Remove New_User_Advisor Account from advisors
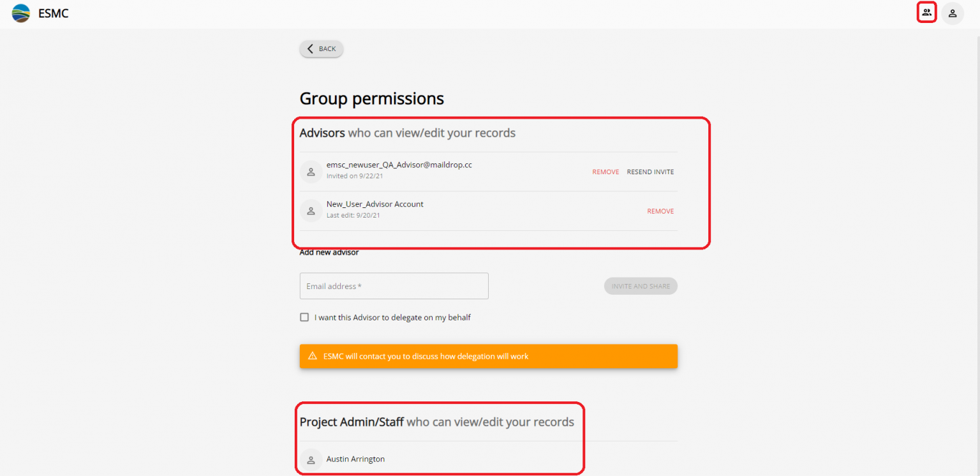This screenshot has height=476, width=980. [x=660, y=211]
